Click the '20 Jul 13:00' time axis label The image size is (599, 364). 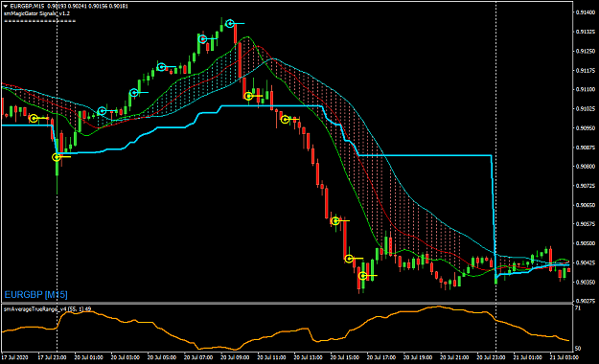coord(308,357)
